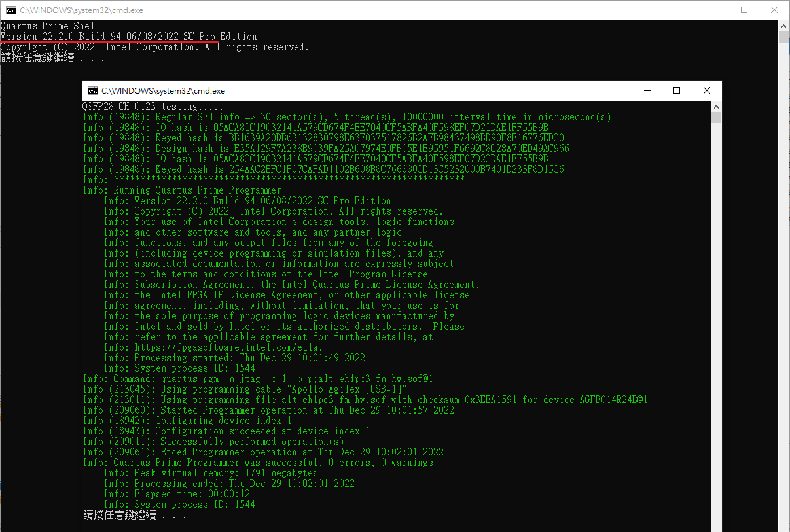Screen dimensions: 790x532
Task: Click the front window scrollbar thumb
Action: 716,117
